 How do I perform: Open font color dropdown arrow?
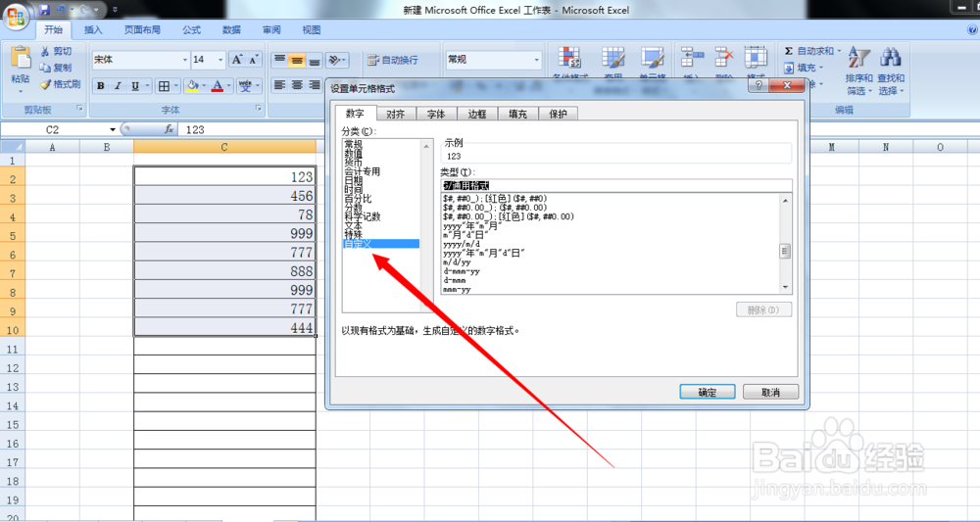pos(228,86)
